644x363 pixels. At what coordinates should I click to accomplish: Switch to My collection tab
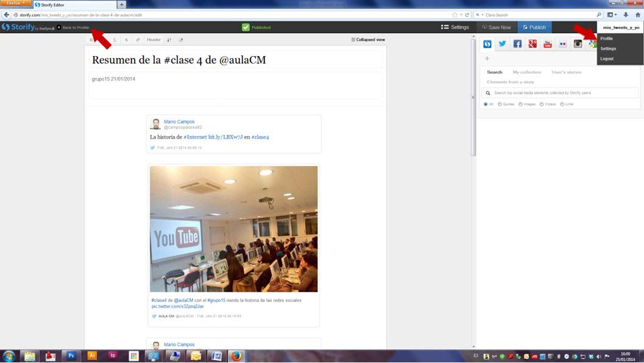coord(526,72)
